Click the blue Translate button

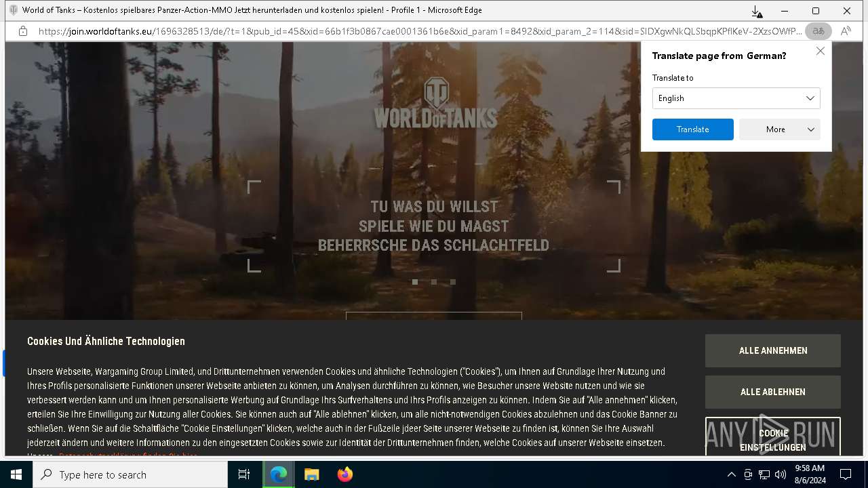[692, 129]
